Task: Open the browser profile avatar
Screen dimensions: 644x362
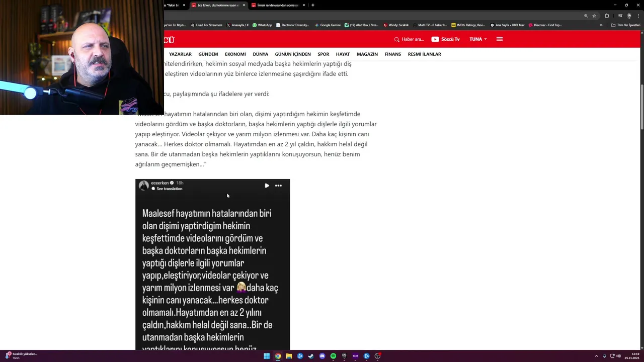Action: point(629,16)
